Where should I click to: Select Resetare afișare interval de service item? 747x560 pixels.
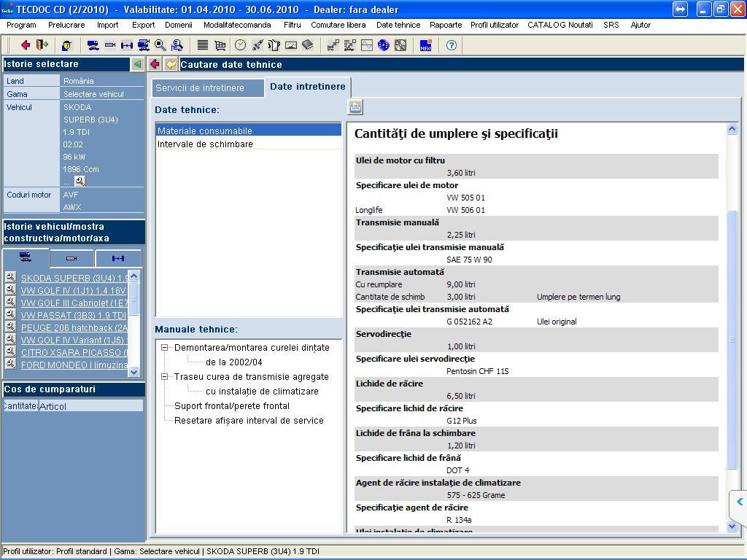(249, 421)
